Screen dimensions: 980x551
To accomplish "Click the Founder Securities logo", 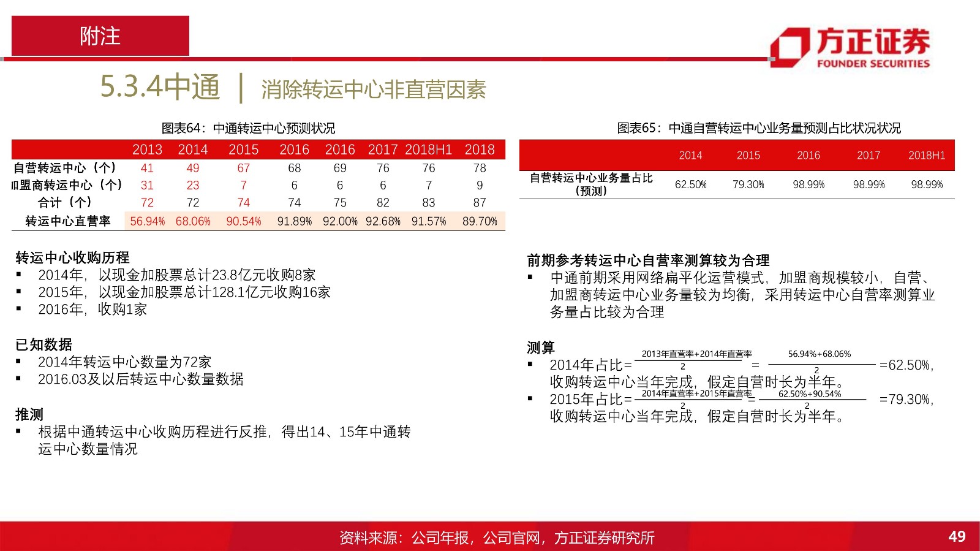I will [x=850, y=47].
